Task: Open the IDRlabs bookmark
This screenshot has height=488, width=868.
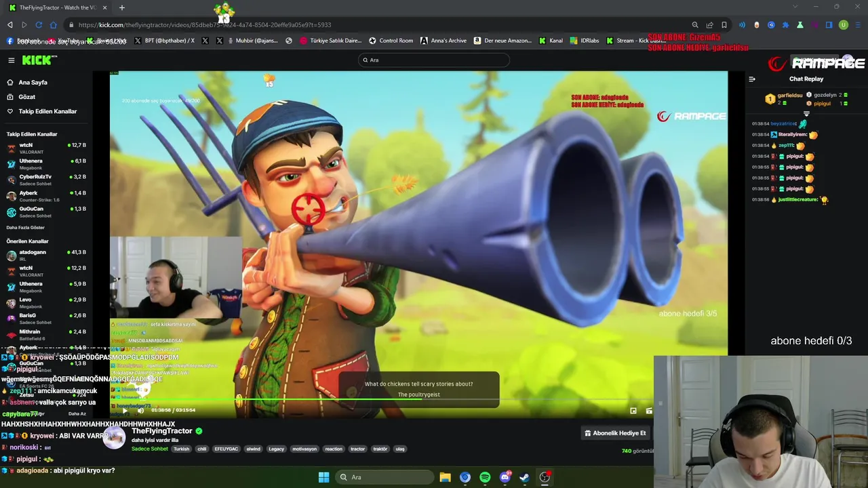Action: point(585,41)
